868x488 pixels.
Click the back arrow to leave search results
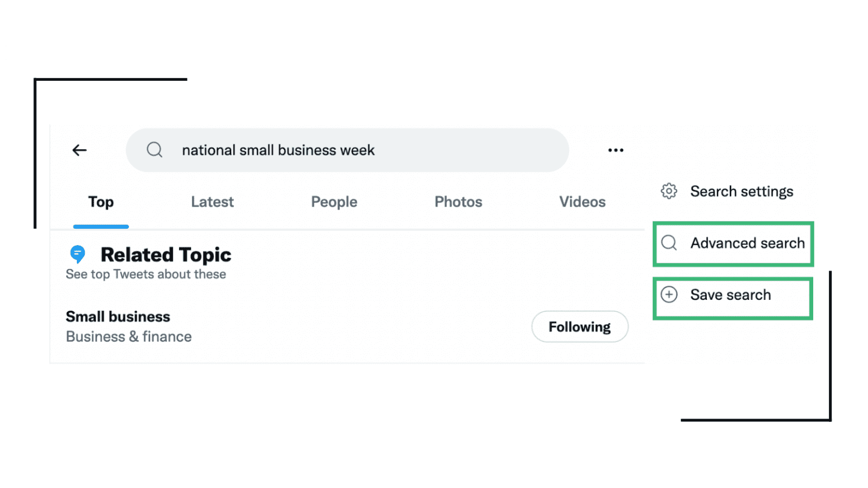(79, 150)
